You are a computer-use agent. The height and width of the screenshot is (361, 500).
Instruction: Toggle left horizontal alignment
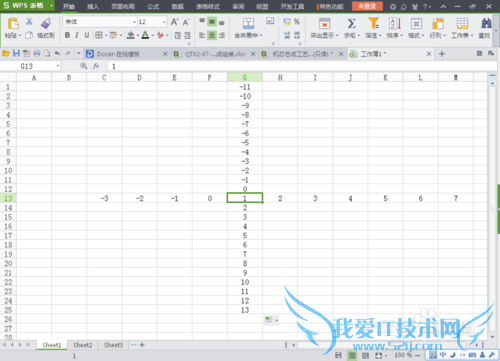(x=202, y=35)
